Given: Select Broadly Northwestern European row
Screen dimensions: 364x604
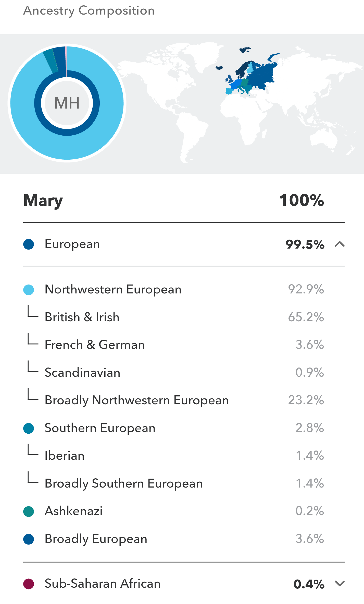Looking at the screenshot, I should pyautogui.click(x=137, y=400).
